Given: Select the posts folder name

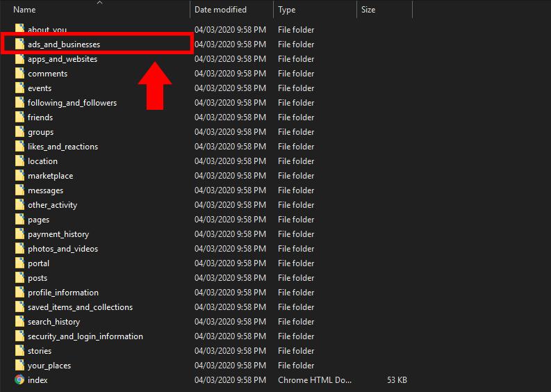Looking at the screenshot, I should click(x=38, y=278).
